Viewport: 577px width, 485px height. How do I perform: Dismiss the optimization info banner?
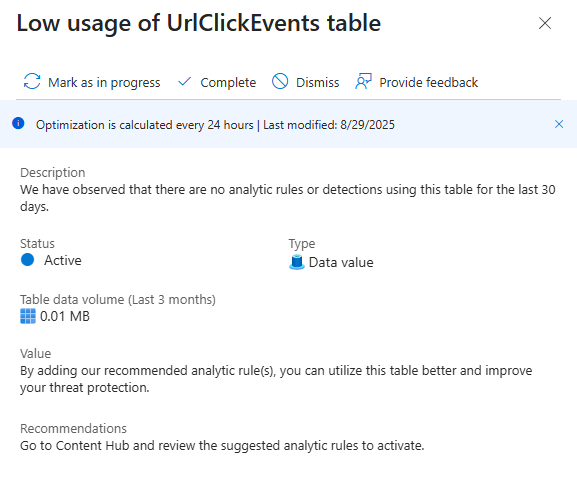tap(559, 124)
